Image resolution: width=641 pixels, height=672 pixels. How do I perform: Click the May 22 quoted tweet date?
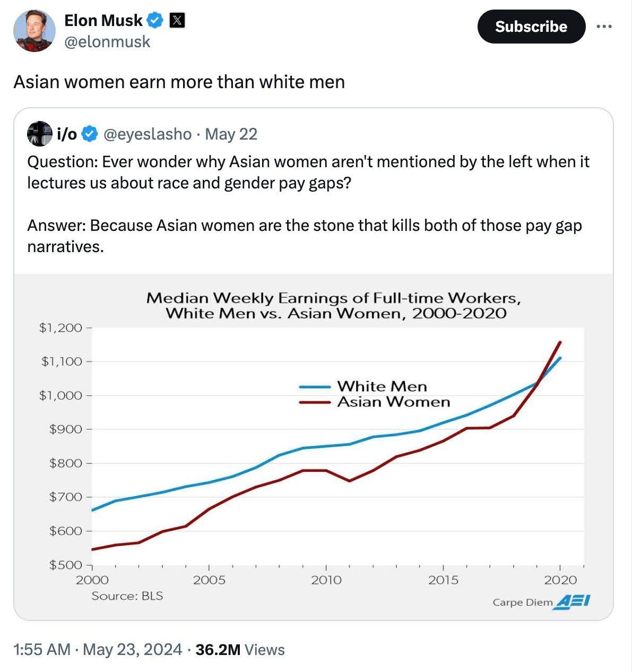[x=231, y=134]
